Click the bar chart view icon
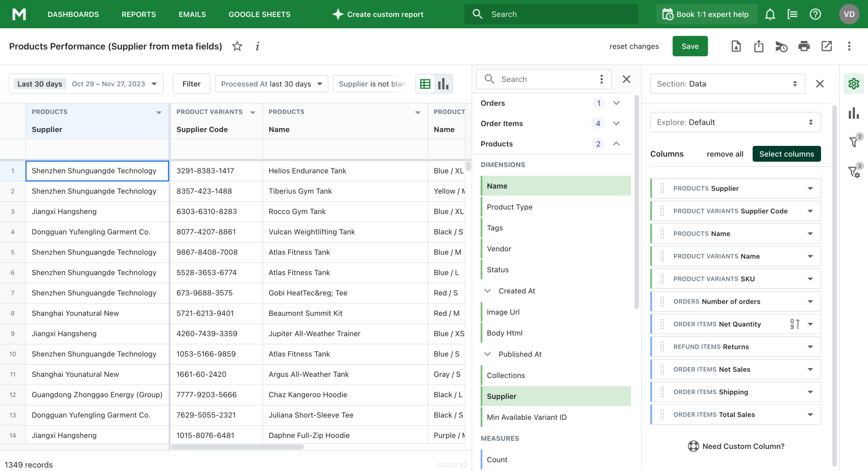This screenshot has width=868, height=471. (444, 83)
